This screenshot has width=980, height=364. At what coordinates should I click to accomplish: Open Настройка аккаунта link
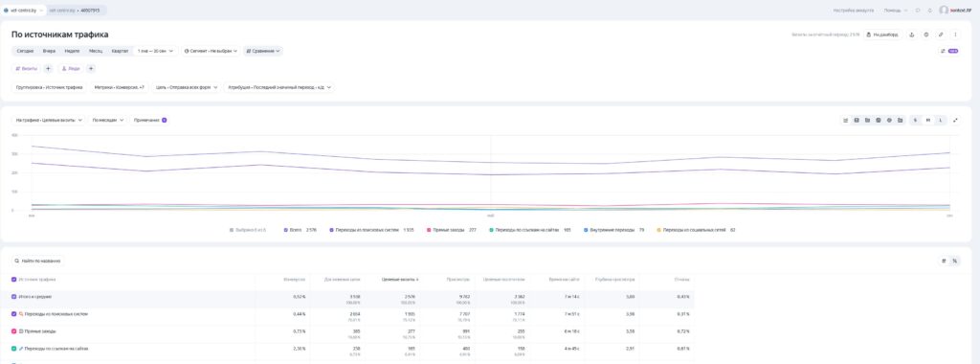[853, 10]
